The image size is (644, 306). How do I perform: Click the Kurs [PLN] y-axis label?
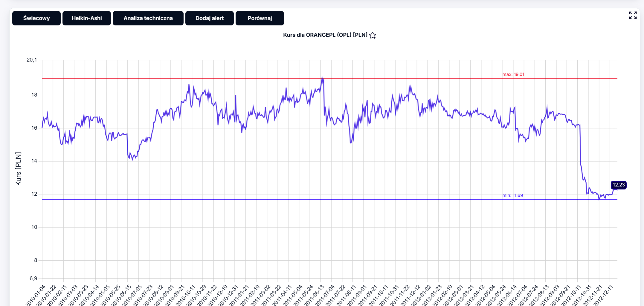click(18, 169)
